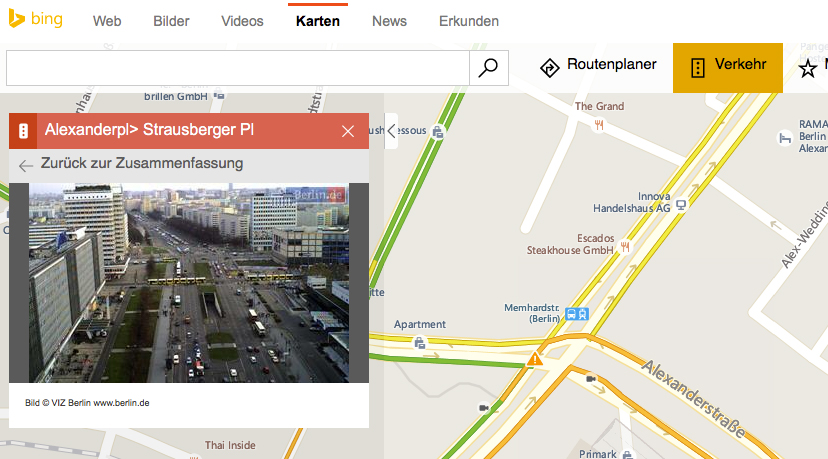Click the orange warning incident marker
The image size is (828, 459).
click(534, 359)
